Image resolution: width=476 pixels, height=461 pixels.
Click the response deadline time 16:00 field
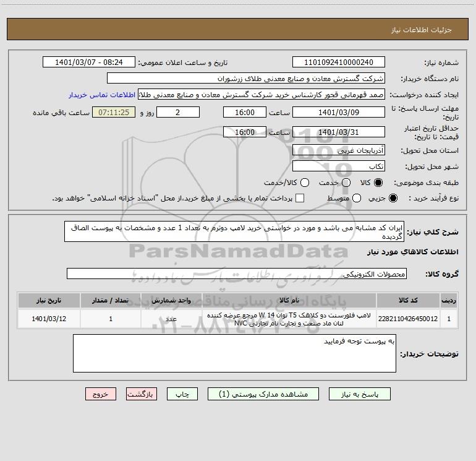(245, 112)
